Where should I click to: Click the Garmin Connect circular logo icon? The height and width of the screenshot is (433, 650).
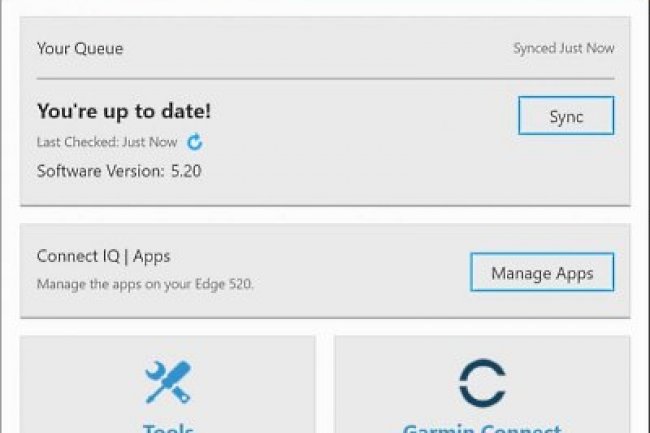(x=481, y=383)
